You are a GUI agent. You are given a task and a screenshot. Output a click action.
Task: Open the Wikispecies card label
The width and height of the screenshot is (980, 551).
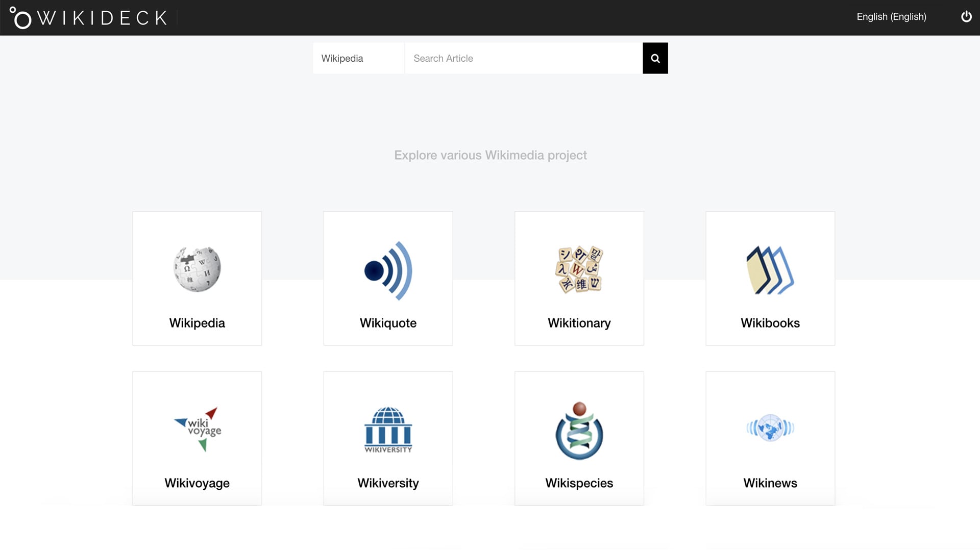tap(579, 483)
